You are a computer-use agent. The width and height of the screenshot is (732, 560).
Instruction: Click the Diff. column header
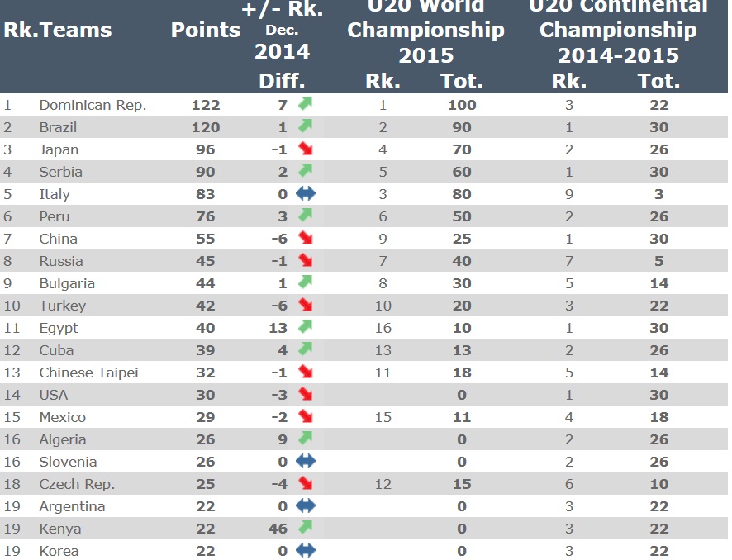282,81
